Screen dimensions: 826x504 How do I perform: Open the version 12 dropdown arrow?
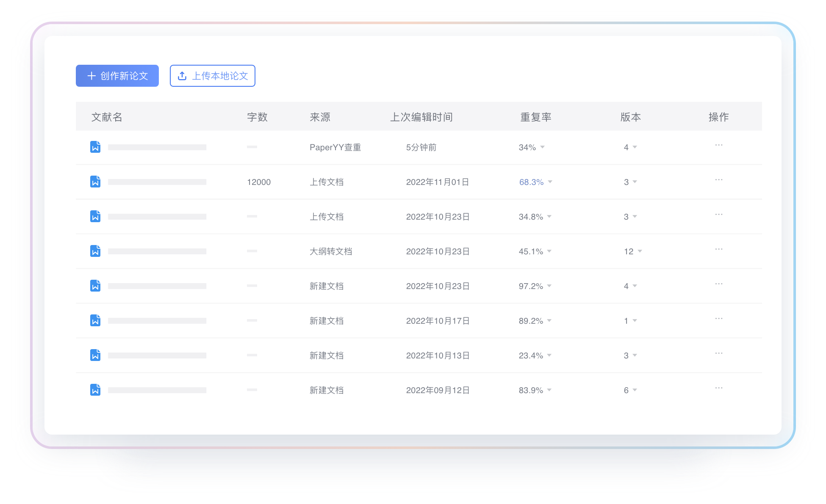[x=640, y=251]
